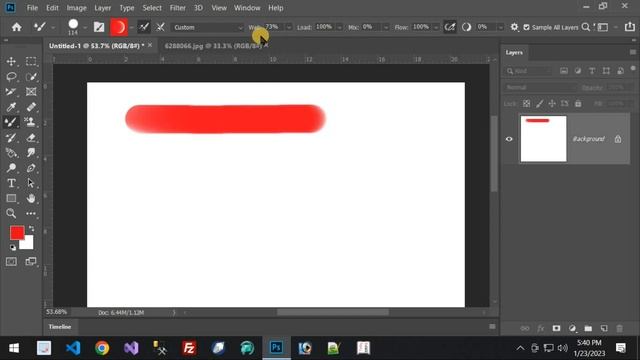Open the Filter menu

point(178,8)
